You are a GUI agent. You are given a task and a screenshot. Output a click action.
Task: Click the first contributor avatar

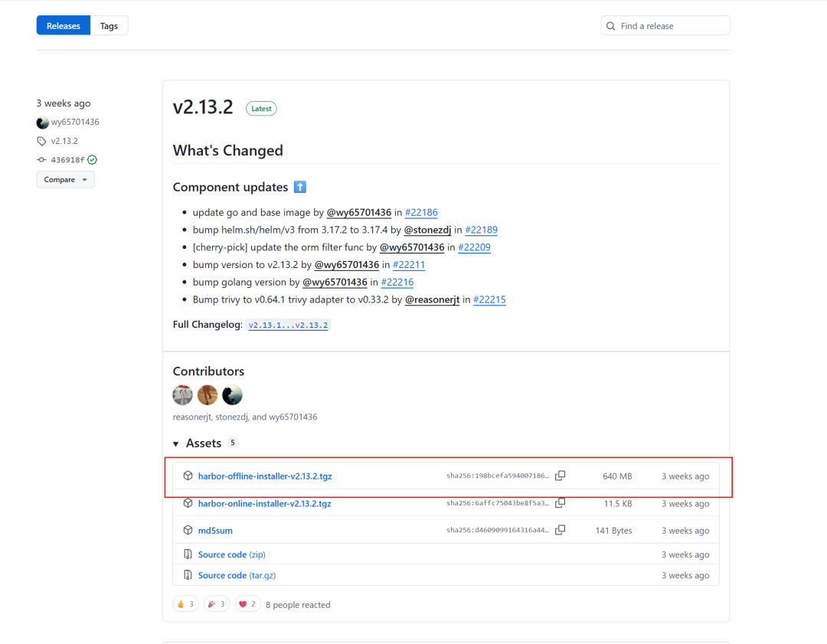point(182,395)
